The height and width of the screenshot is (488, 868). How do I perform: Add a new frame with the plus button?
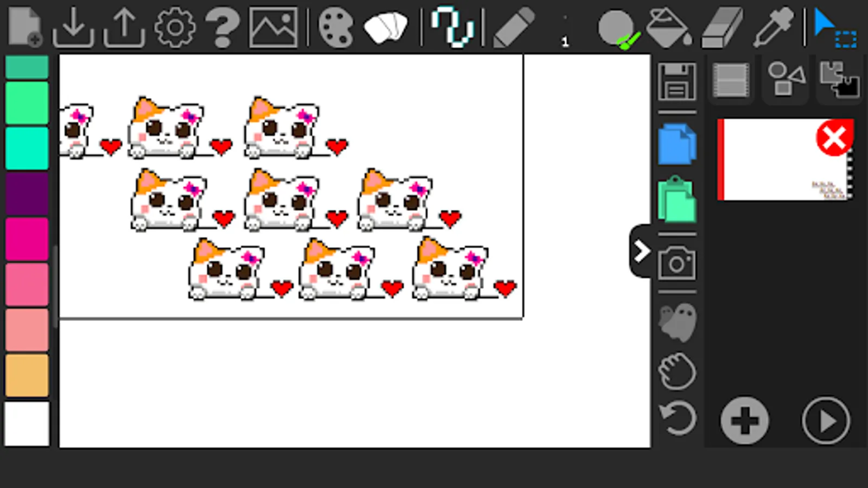(744, 421)
